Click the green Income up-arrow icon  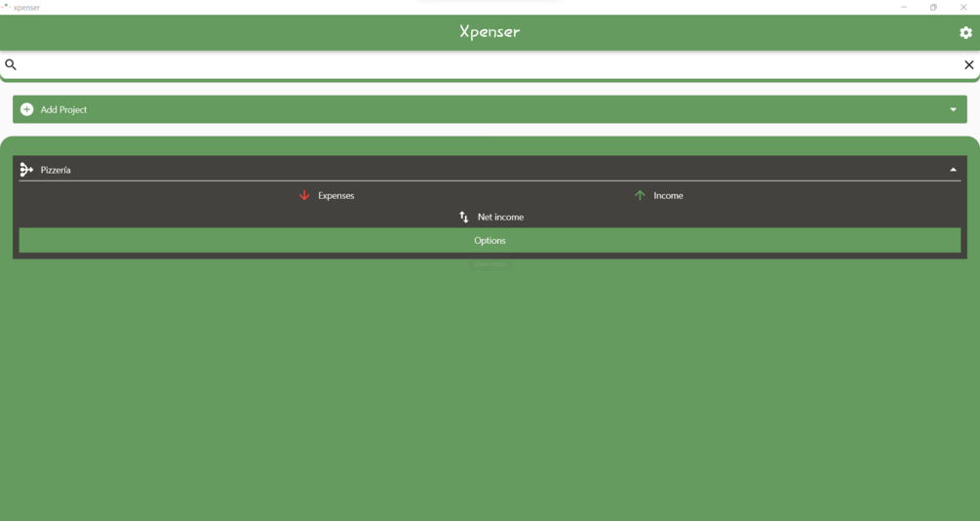click(x=640, y=195)
